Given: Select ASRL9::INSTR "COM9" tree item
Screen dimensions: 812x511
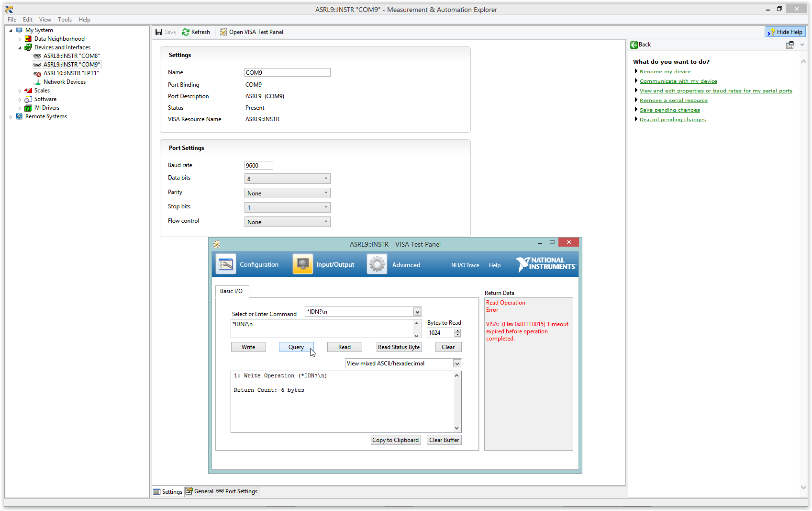Looking at the screenshot, I should coord(67,65).
